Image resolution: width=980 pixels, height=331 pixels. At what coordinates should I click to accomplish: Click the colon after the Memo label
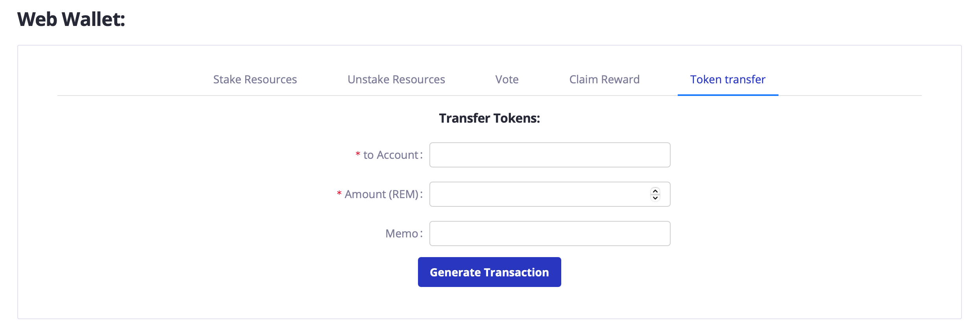[421, 234]
